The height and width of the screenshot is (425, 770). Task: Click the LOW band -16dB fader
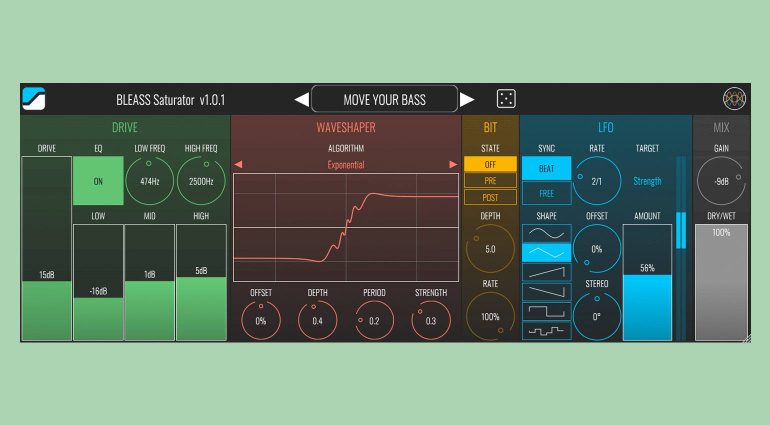point(98,283)
